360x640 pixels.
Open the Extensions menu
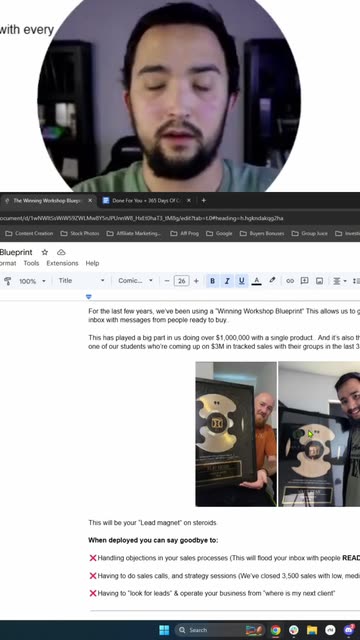62,263
